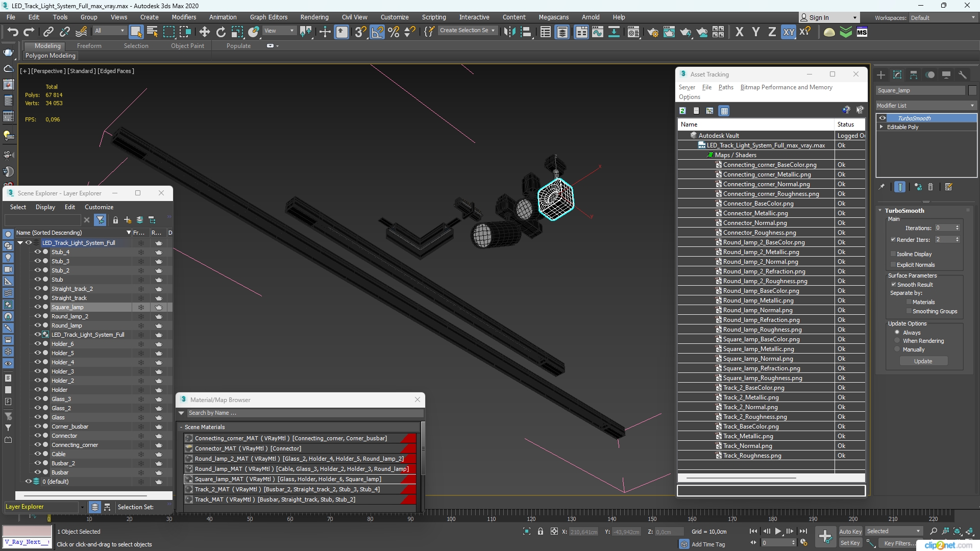
Task: Collapse the TurboSmooth rollout
Action: [880, 210]
